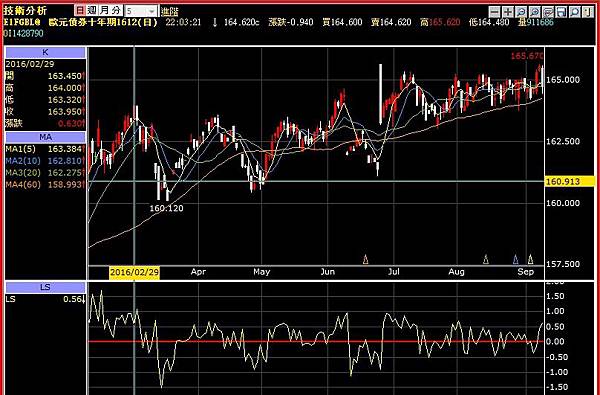Screen dimensions: 600x395
Task: Click the search symbol magnifier icon
Action: click(x=574, y=12)
